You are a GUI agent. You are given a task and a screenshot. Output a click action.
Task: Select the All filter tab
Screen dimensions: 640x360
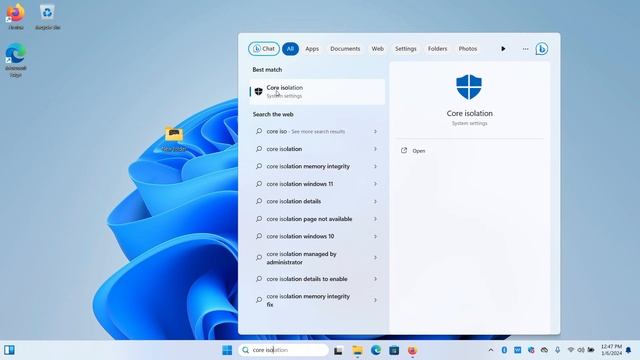coord(290,49)
